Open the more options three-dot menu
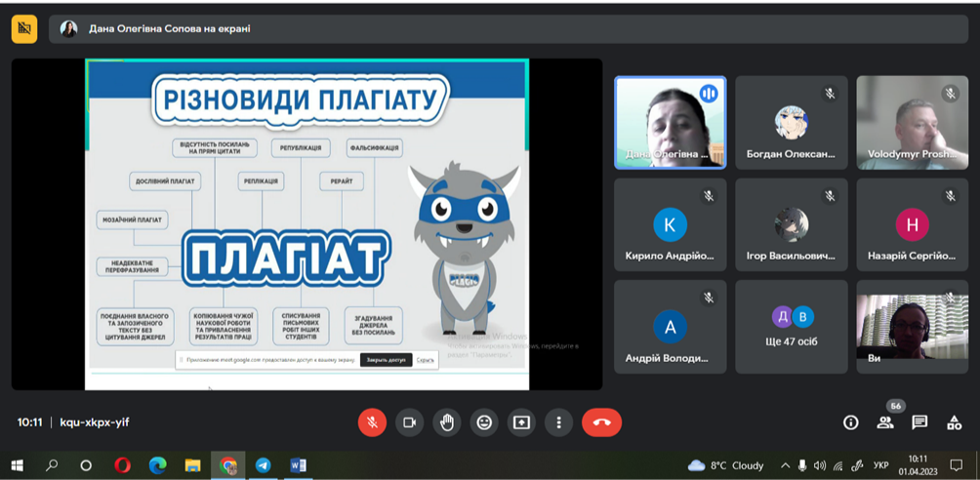 pyautogui.click(x=558, y=422)
